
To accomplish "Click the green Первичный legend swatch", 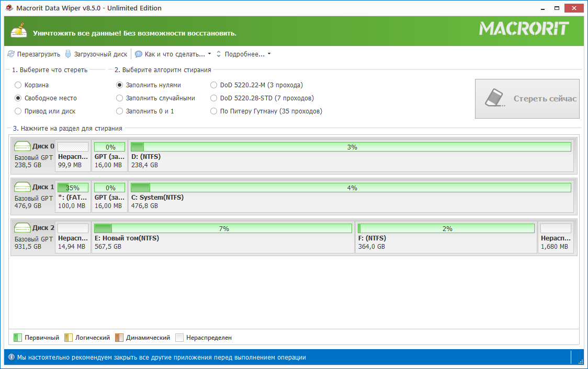I will click(17, 338).
